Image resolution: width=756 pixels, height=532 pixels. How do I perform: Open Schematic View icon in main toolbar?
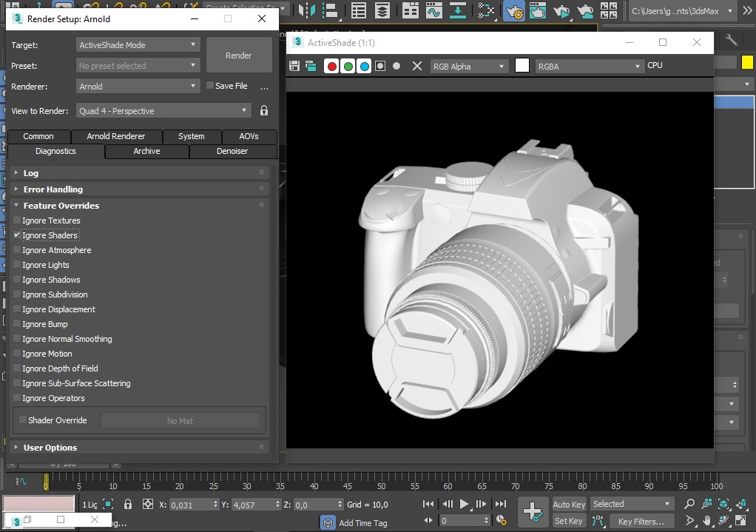pyautogui.click(x=486, y=10)
